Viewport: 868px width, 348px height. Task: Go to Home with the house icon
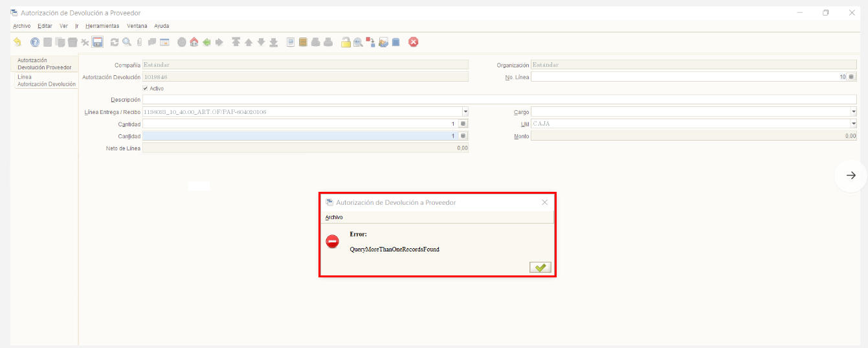[x=194, y=42]
